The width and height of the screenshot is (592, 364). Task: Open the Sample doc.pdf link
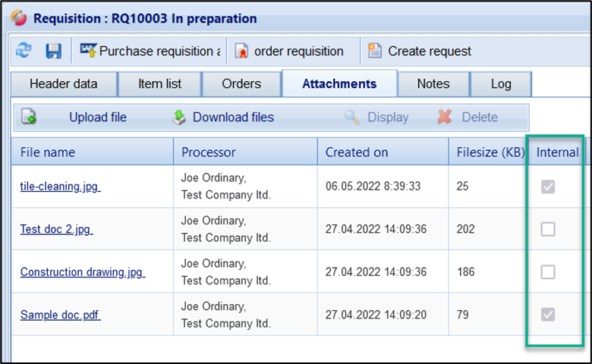pos(60,315)
